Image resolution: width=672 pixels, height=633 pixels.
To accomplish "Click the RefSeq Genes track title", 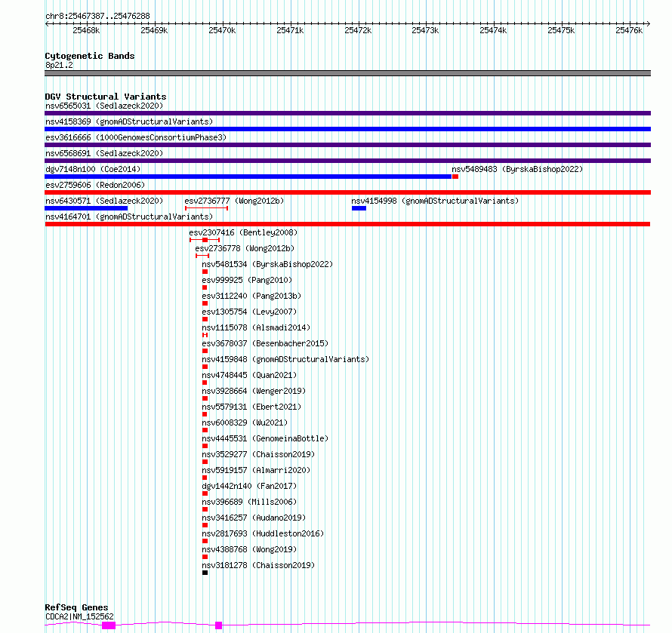I will (x=76, y=607).
